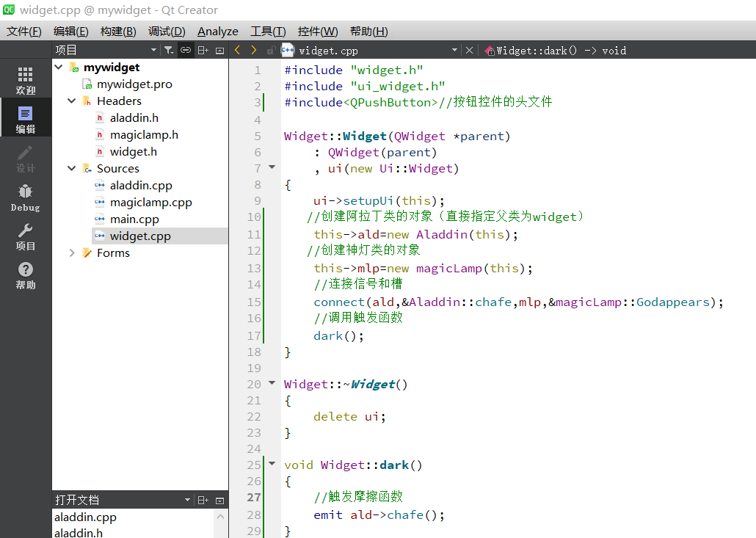Viewport: 756px width, 538px height.
Task: Close the Open Documents panel view
Action: (x=220, y=501)
